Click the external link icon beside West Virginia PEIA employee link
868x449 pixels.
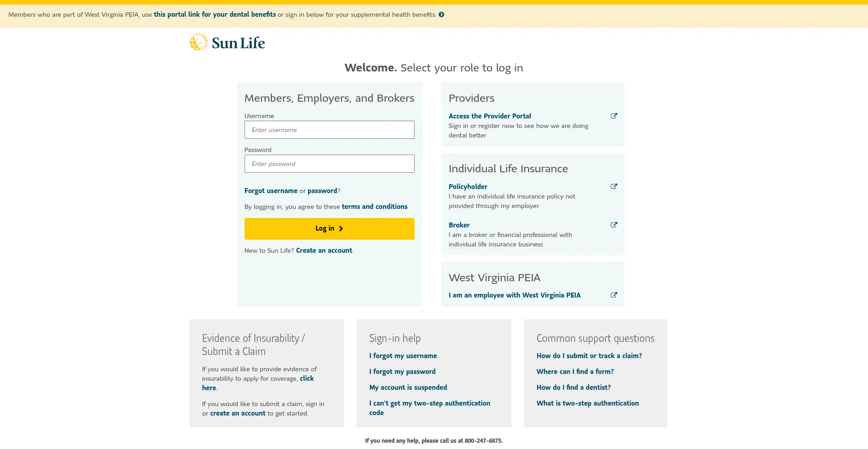[x=613, y=295]
